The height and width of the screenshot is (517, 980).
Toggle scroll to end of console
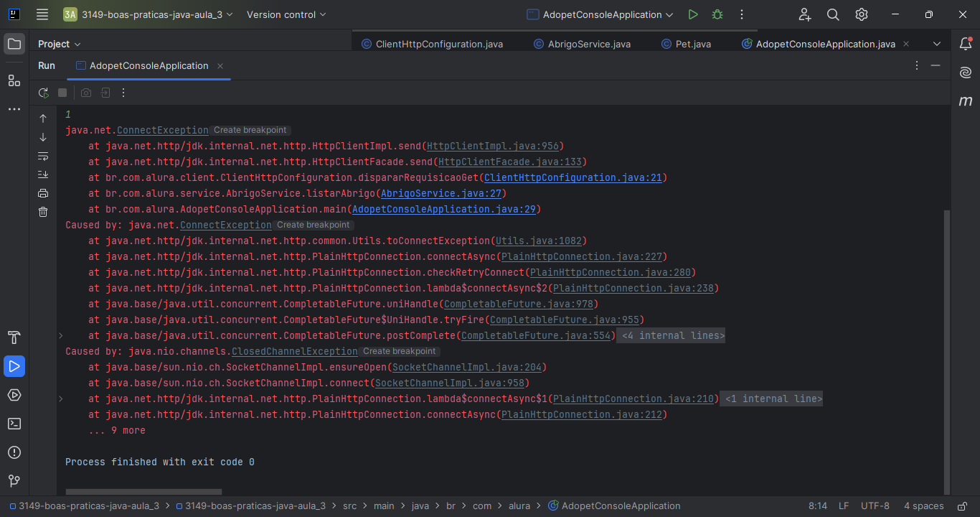[x=43, y=174]
